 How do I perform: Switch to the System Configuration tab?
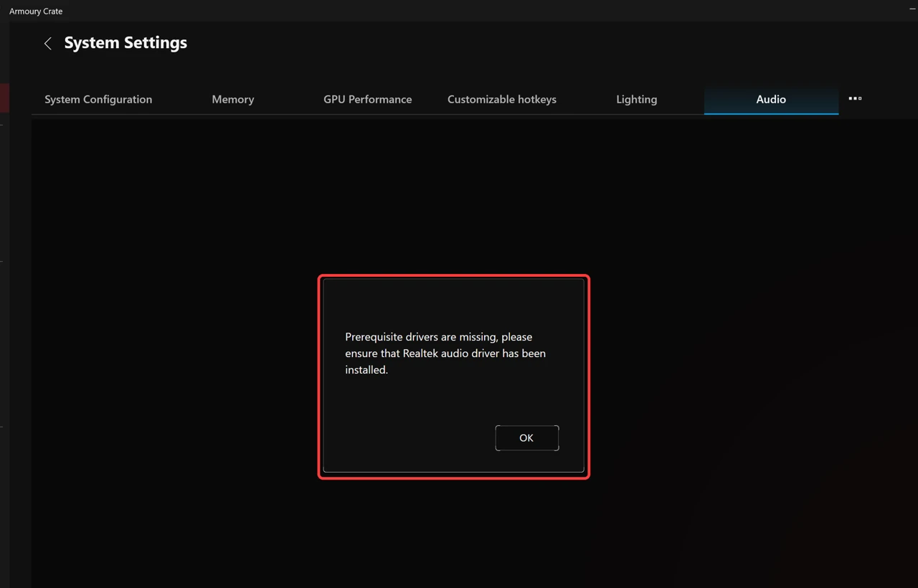coord(98,99)
